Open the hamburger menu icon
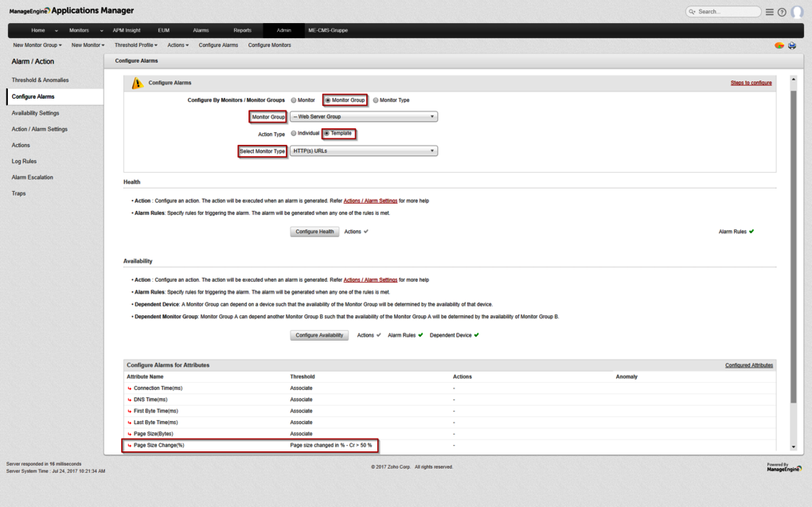Screen dimensions: 812x507 coord(770,12)
